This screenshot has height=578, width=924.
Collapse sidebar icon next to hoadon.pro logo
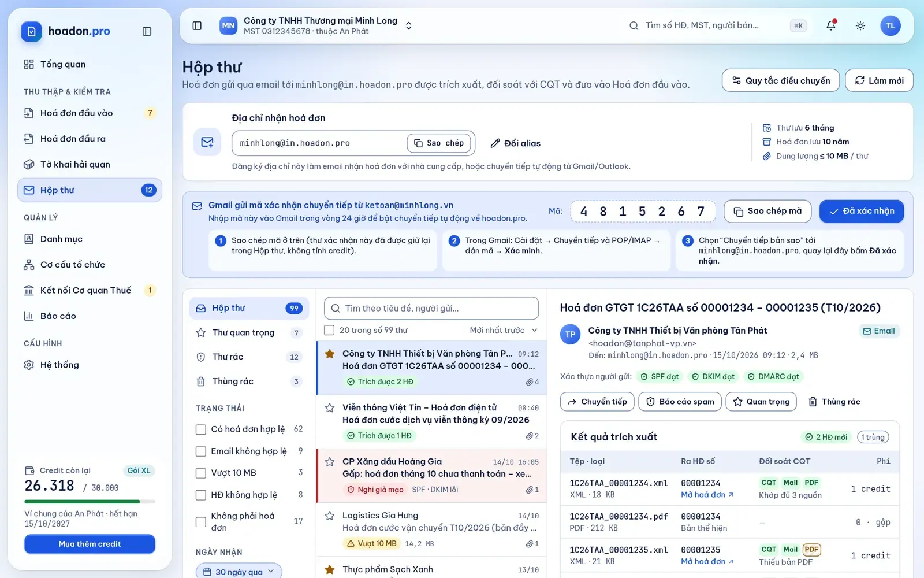(x=147, y=31)
